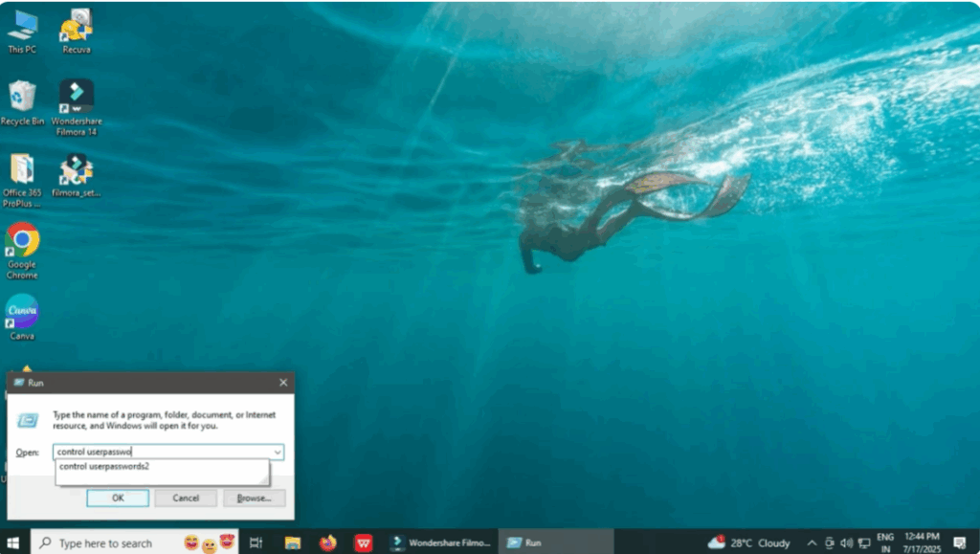The image size is (980, 554).
Task: Click the Browse... button
Action: 254,499
